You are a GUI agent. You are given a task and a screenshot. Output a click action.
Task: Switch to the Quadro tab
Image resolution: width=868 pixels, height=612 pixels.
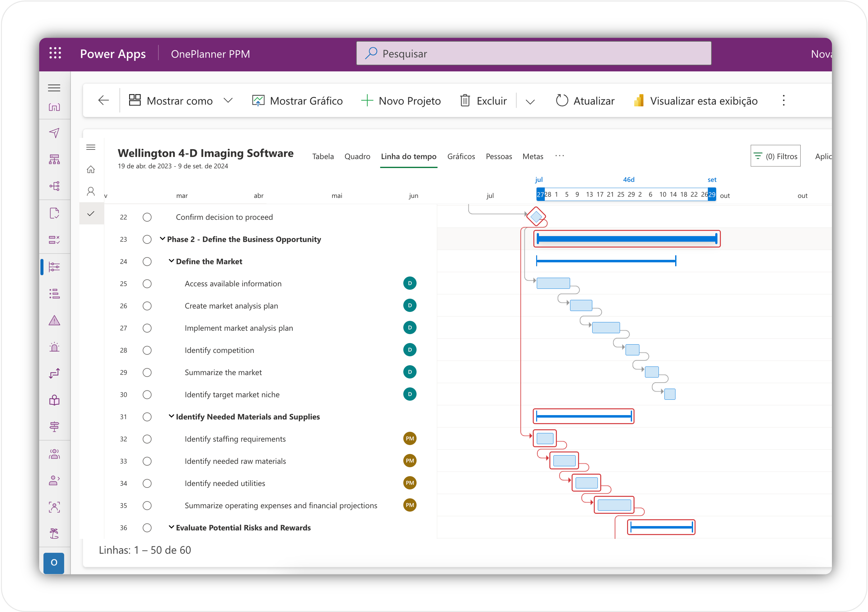[x=357, y=156]
